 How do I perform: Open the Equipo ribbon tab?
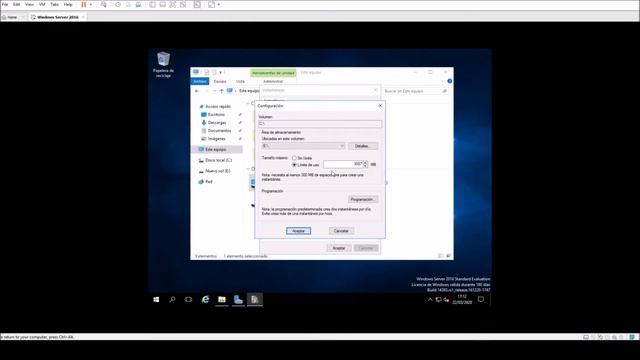click(x=220, y=81)
